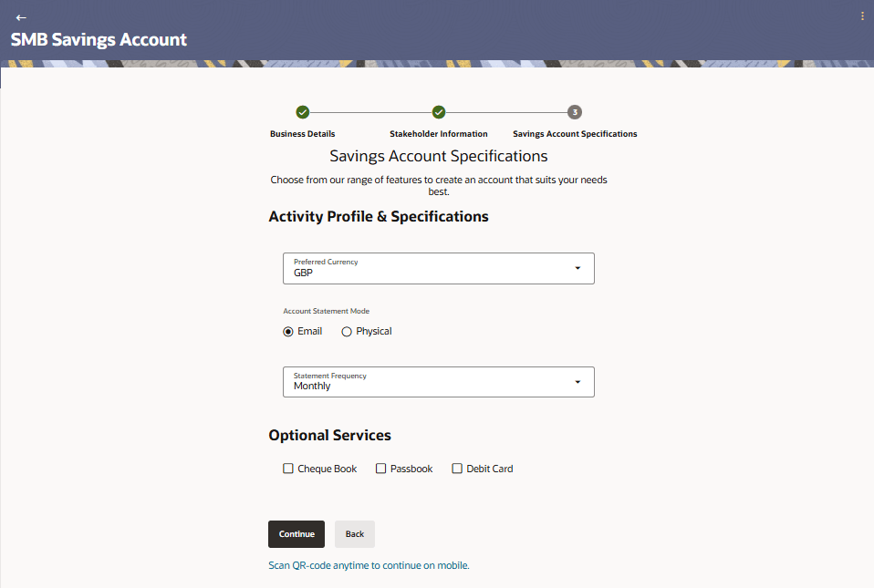Click the Stakeholder Information step checkmark
This screenshot has width=874, height=588.
coord(439,112)
